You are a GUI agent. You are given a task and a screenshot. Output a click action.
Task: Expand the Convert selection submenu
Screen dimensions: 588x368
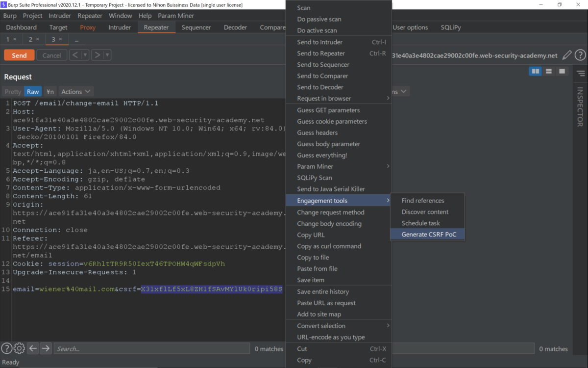tap(339, 326)
